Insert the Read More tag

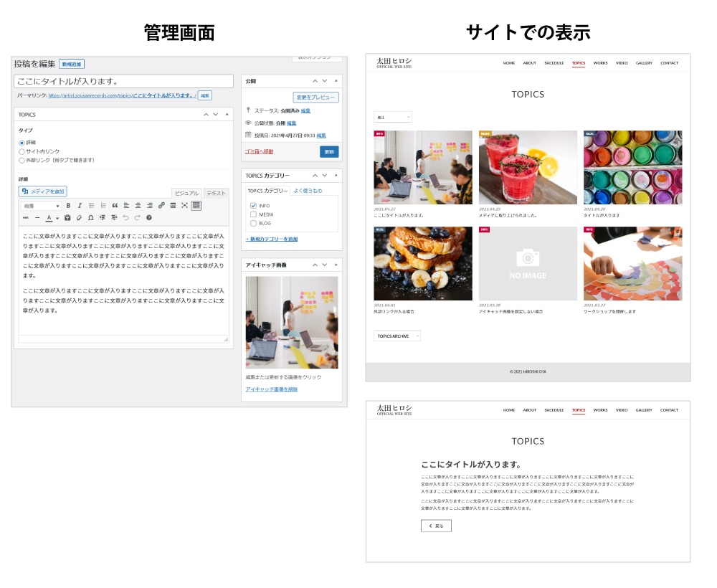point(173,206)
